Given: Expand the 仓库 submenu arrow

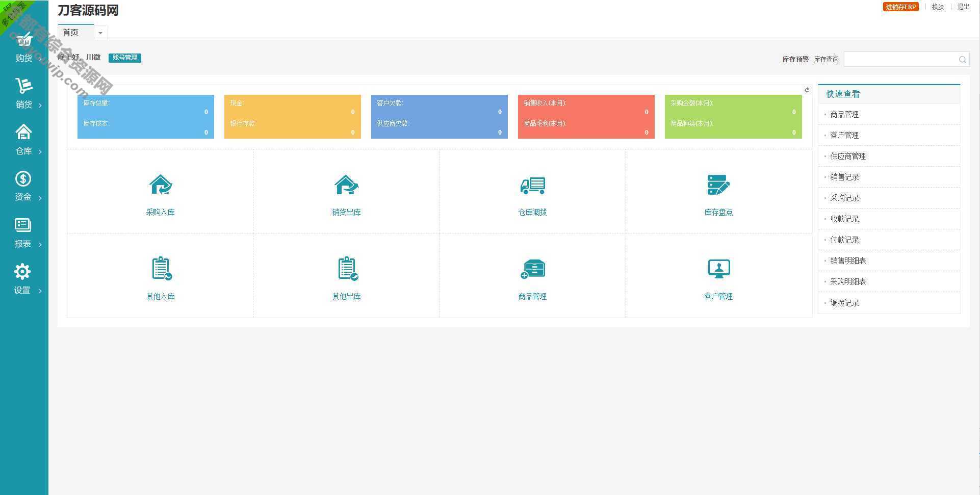Looking at the screenshot, I should 40,151.
